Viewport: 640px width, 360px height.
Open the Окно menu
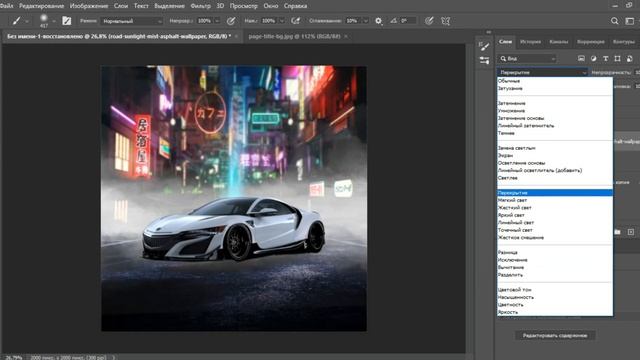click(271, 6)
